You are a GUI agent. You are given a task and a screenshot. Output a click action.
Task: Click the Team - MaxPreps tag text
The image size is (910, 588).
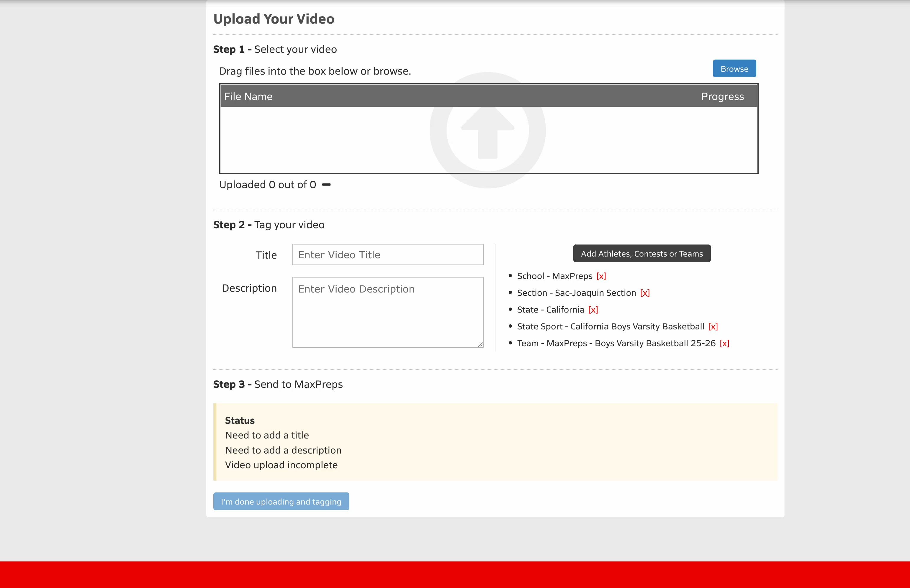coord(616,343)
